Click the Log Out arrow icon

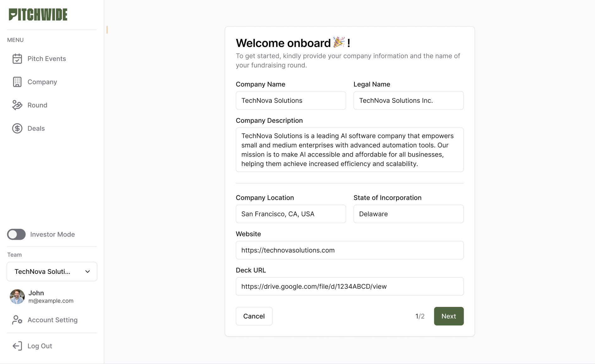point(17,346)
